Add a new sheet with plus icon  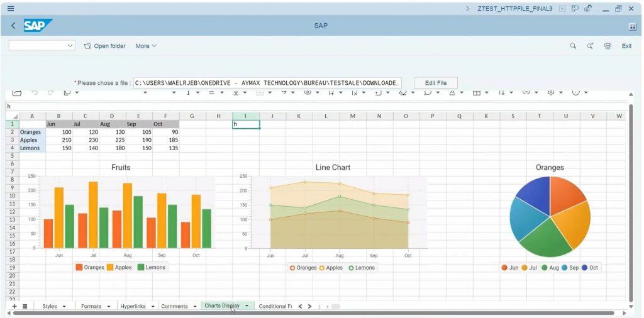[14, 306]
